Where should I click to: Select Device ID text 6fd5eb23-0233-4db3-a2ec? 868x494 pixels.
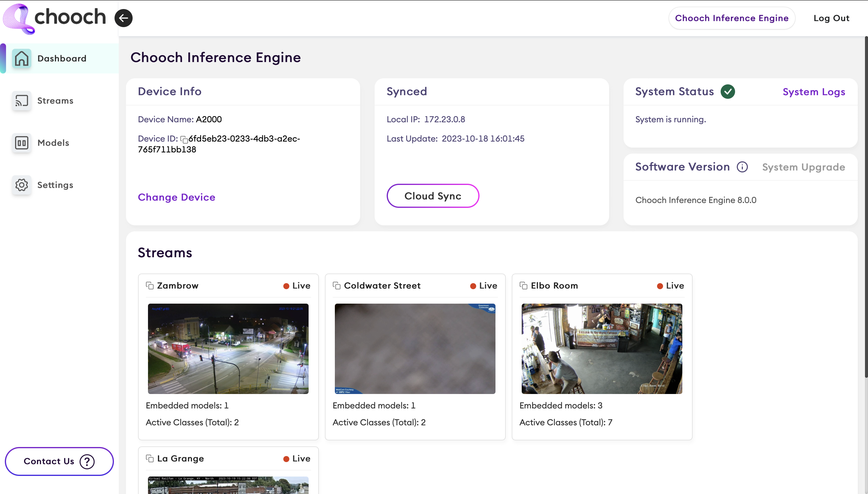click(x=244, y=139)
